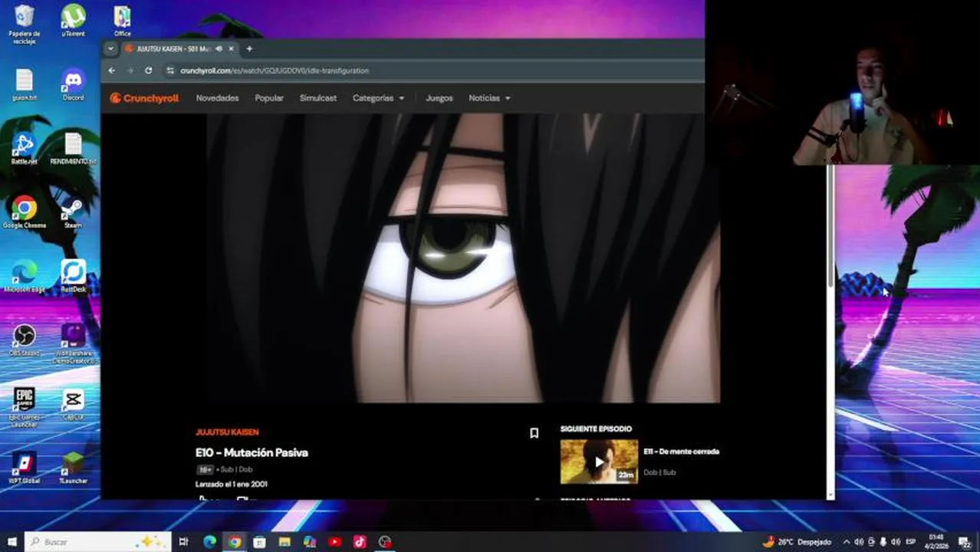Open uTorrent desktop shortcut
The width and height of the screenshot is (980, 552).
[73, 21]
